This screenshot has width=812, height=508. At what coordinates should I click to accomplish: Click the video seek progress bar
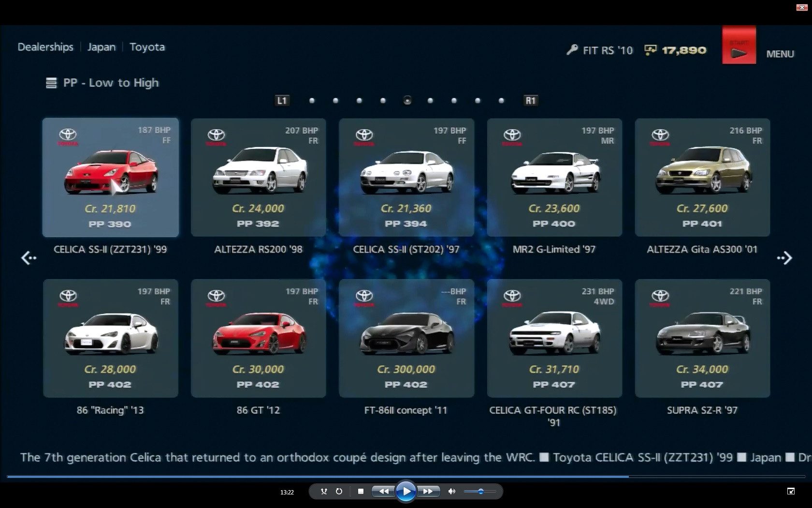(406, 477)
